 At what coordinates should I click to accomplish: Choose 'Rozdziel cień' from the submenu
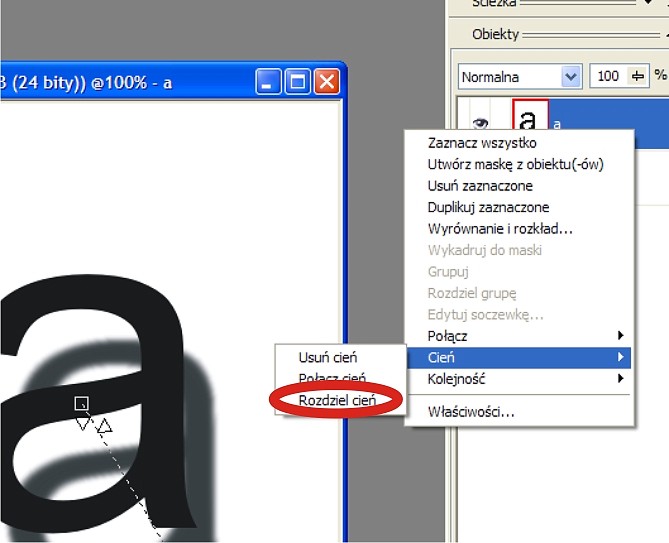pyautogui.click(x=337, y=399)
